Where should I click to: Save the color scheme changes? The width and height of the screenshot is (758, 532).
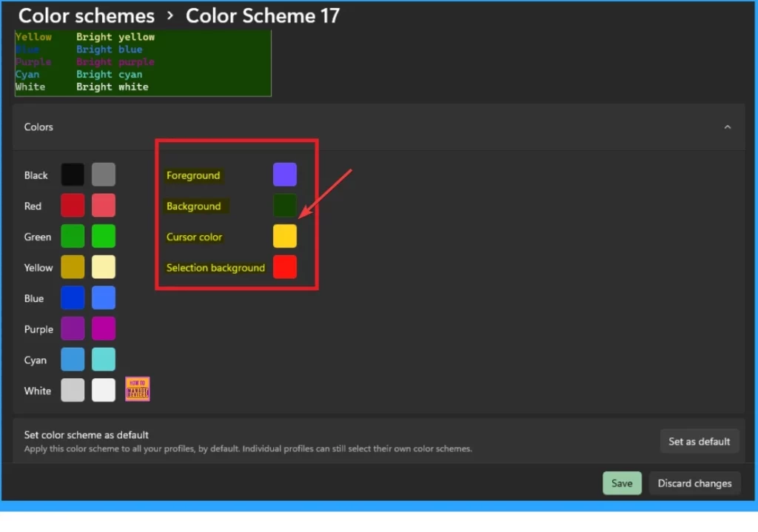coord(622,483)
